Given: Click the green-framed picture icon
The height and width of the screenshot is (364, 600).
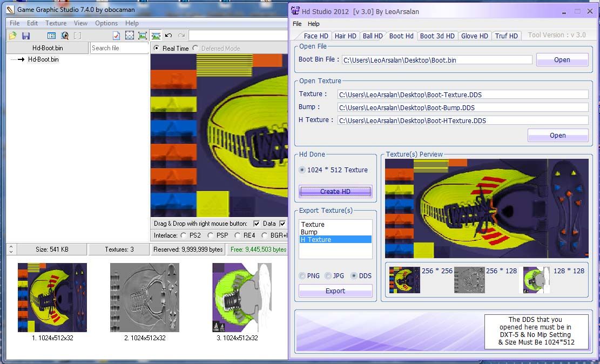Looking at the screenshot, I should (x=143, y=36).
